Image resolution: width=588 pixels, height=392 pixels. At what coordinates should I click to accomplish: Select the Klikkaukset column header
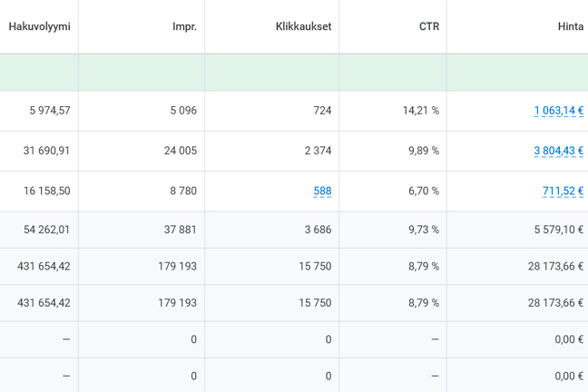pyautogui.click(x=303, y=26)
